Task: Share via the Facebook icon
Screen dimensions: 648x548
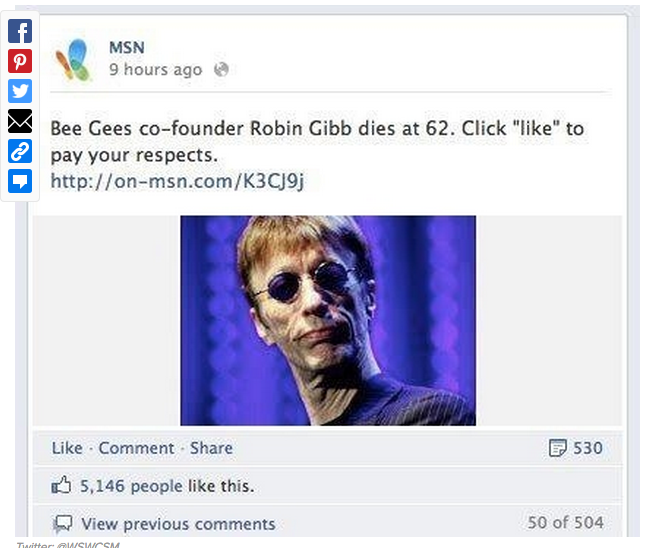Action: pos(20,31)
